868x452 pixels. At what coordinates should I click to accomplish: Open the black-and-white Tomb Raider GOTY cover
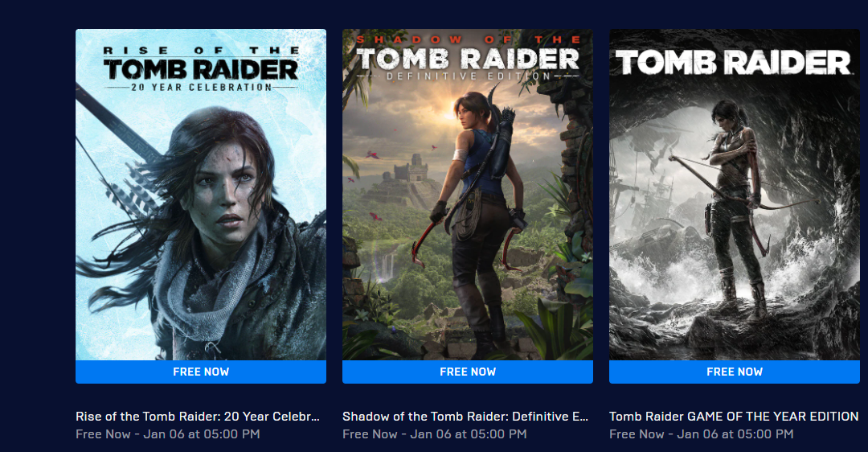coord(734,195)
